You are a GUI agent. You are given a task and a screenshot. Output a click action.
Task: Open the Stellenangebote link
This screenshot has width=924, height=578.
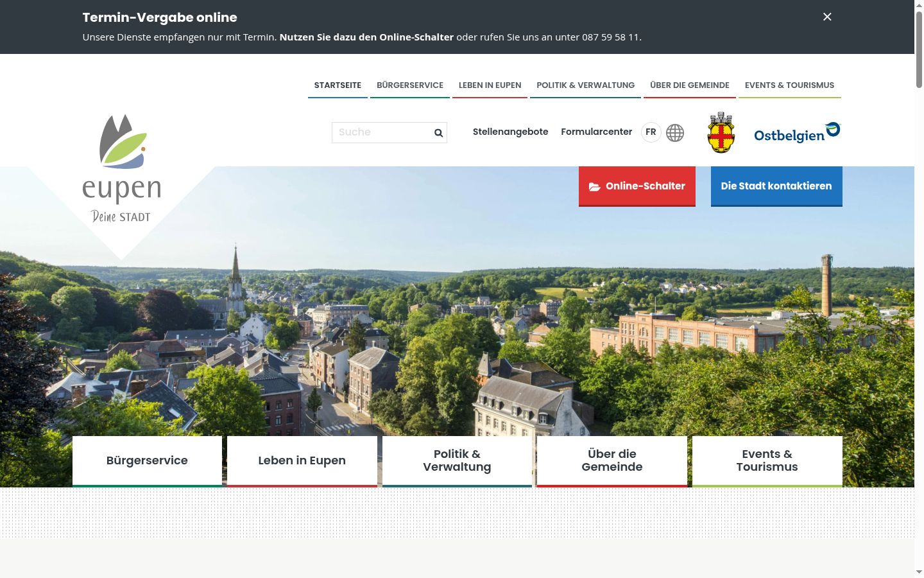point(511,132)
